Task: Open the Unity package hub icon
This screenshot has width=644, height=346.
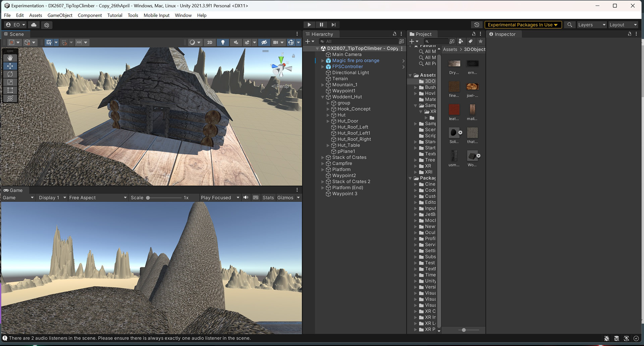Action: (x=47, y=25)
